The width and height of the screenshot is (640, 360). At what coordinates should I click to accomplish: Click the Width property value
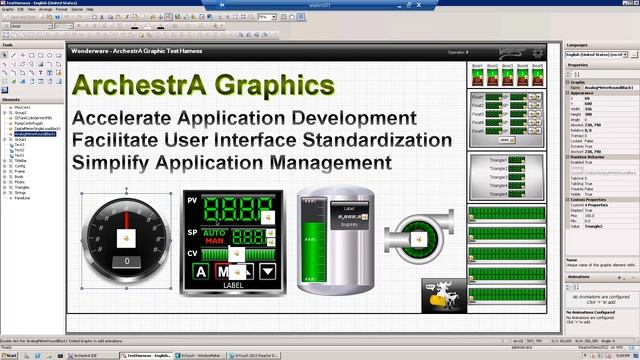(x=610, y=109)
